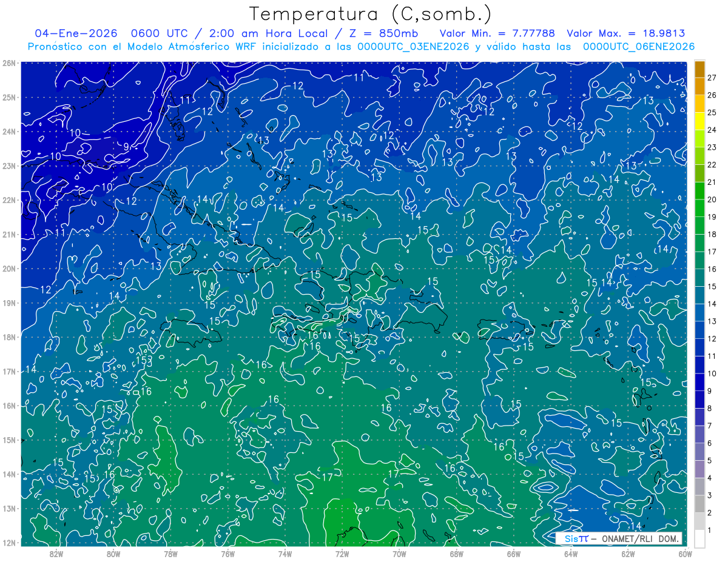The height and width of the screenshot is (562, 728).
Task: Select 'Valor Max. = 18.9813' text
Action: 626,33
